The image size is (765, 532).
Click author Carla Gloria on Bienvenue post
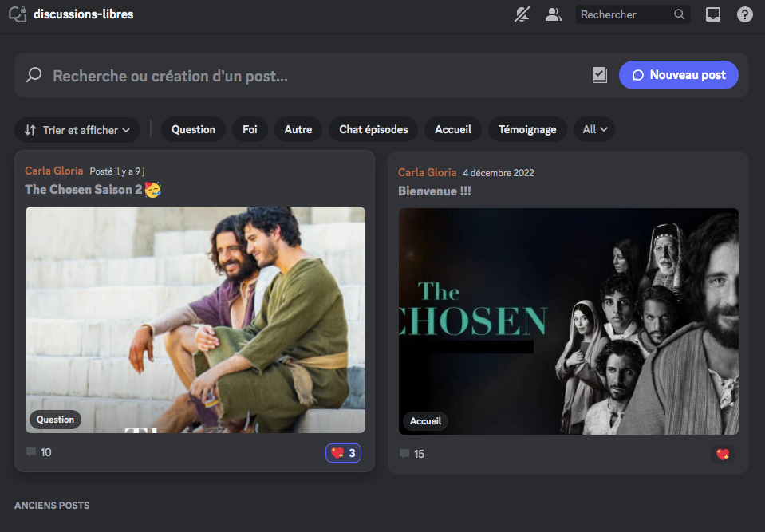[x=428, y=172]
